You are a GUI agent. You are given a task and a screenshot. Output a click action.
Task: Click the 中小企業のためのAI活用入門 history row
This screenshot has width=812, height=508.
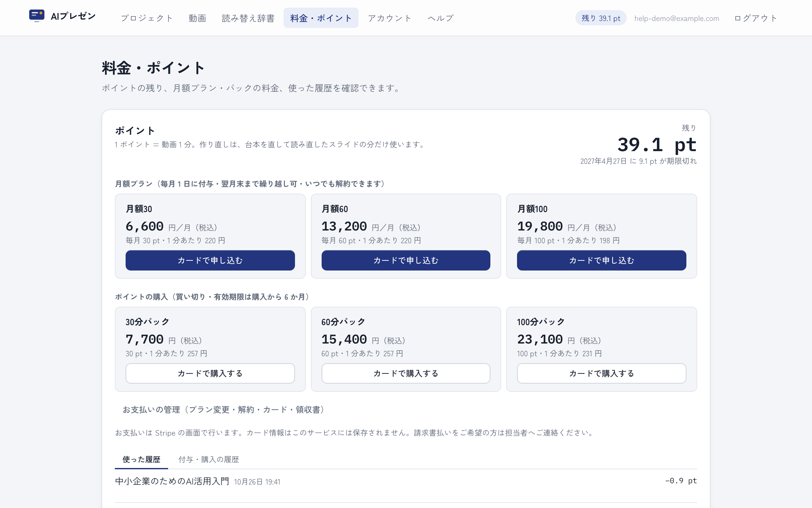pyautogui.click(x=406, y=481)
